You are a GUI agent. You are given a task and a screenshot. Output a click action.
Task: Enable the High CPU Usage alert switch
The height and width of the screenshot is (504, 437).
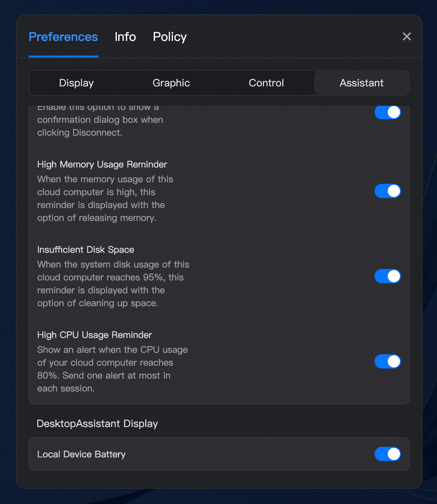387,362
